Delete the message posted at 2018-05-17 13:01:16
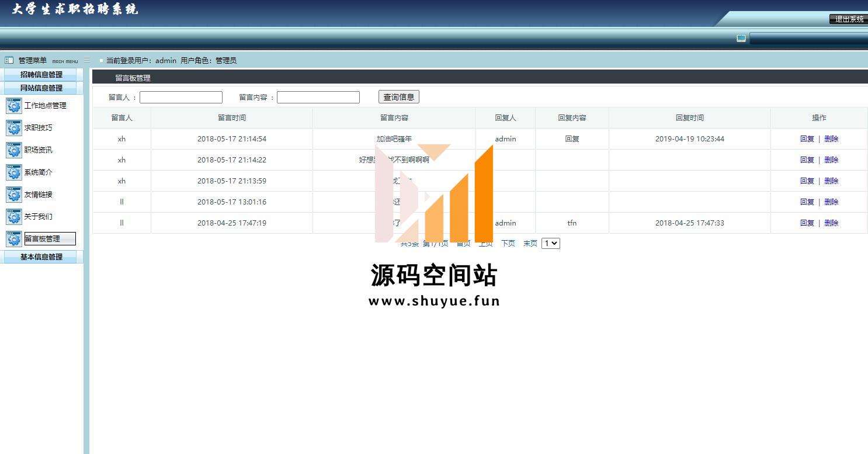The height and width of the screenshot is (454, 868). 831,202
